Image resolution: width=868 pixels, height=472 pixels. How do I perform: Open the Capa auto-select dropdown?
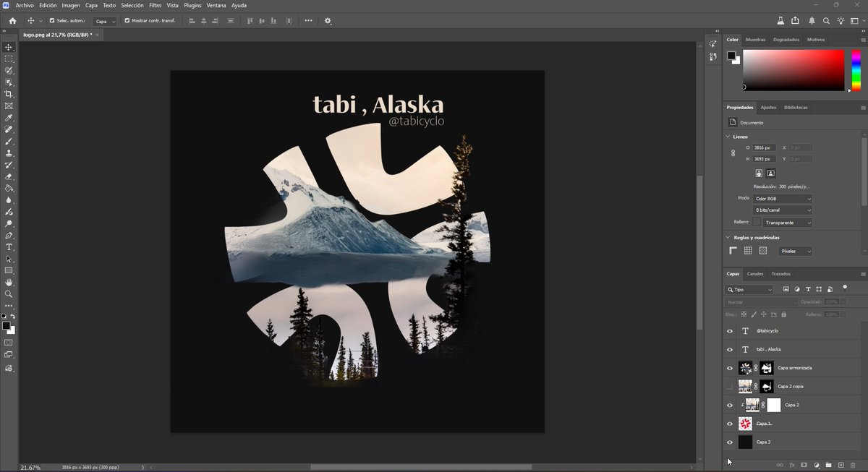[105, 21]
